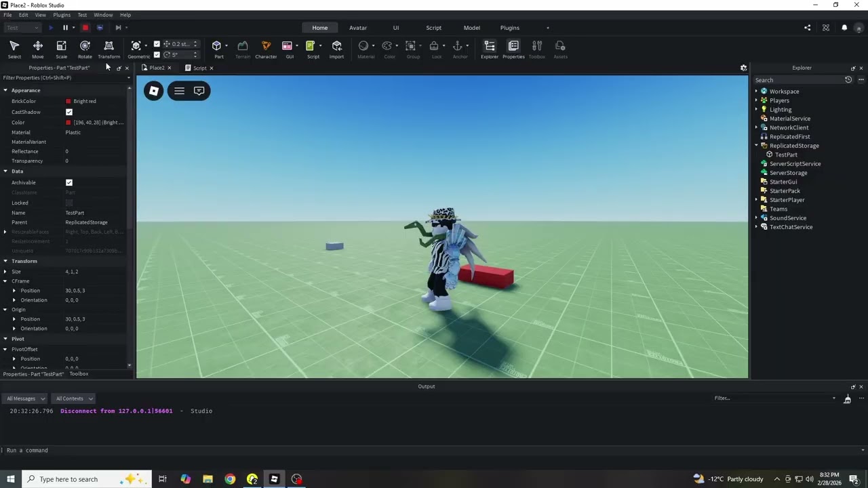
Task: Click the Filter Properties field
Action: click(x=62, y=78)
